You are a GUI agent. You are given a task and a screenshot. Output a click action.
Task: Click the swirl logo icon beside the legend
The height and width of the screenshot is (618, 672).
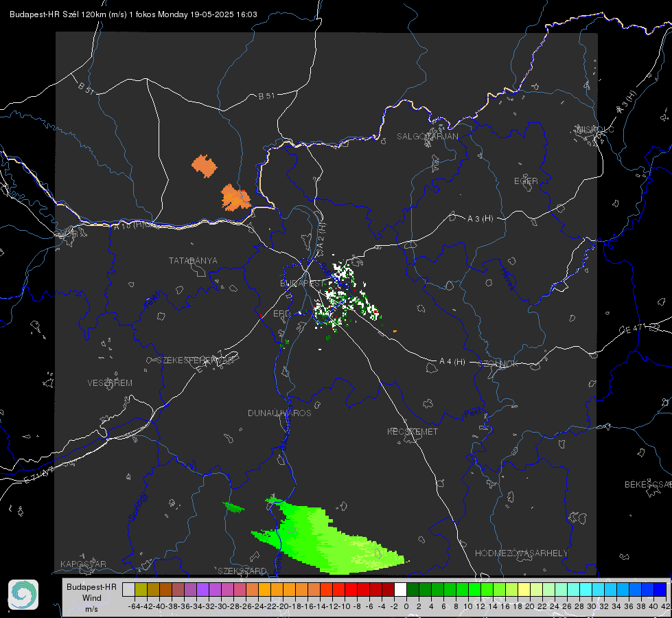(23, 595)
